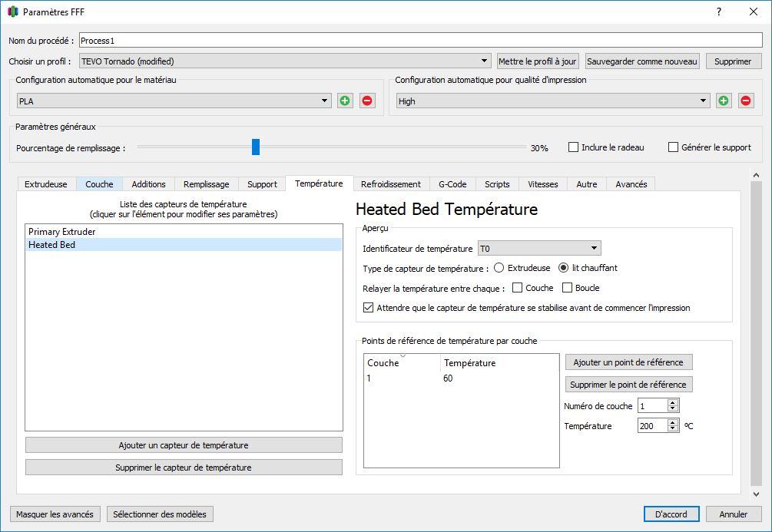Click the vertical scrollbar up arrow

pyautogui.click(x=756, y=175)
